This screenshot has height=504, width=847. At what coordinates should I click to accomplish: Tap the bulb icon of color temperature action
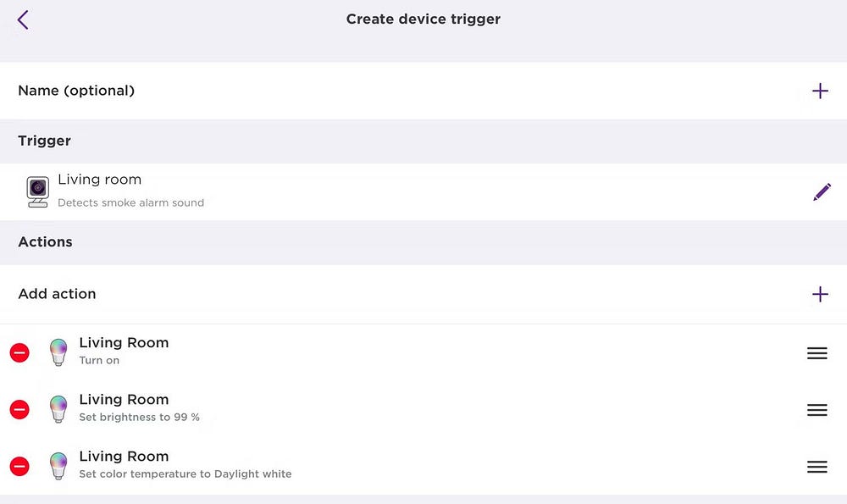(58, 466)
